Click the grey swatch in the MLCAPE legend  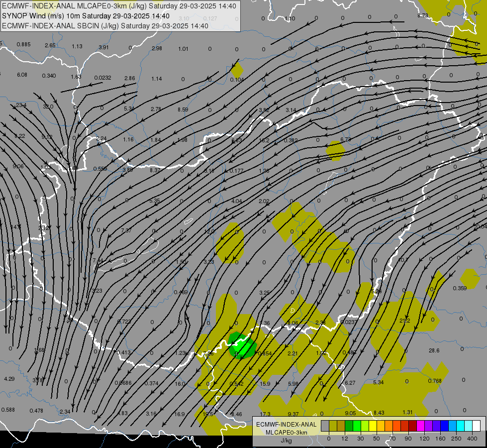click(325, 426)
